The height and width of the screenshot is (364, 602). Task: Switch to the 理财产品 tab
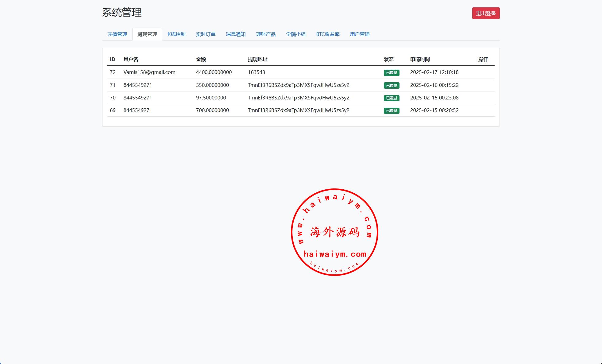click(x=265, y=34)
